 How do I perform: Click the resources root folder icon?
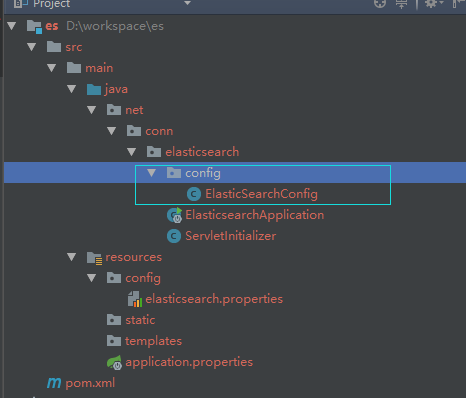(x=94, y=258)
